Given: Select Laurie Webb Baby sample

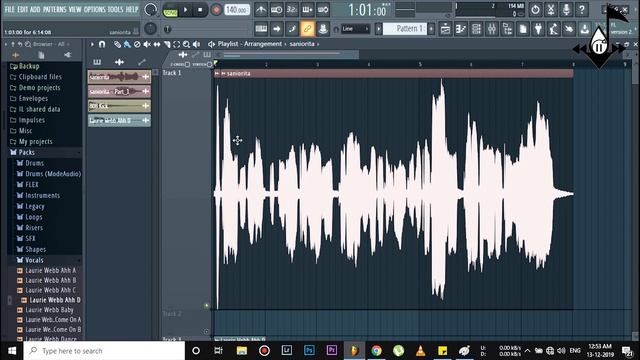Looking at the screenshot, I should (49, 310).
